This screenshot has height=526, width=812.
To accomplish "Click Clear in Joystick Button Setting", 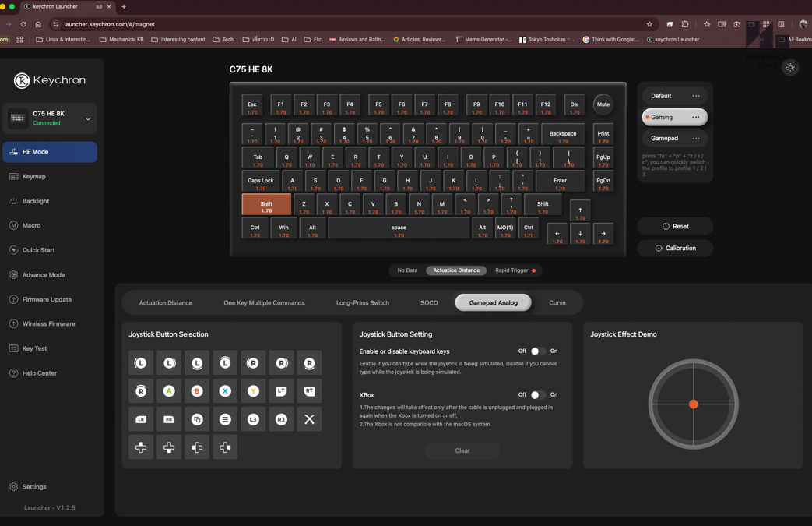I will pyautogui.click(x=462, y=450).
